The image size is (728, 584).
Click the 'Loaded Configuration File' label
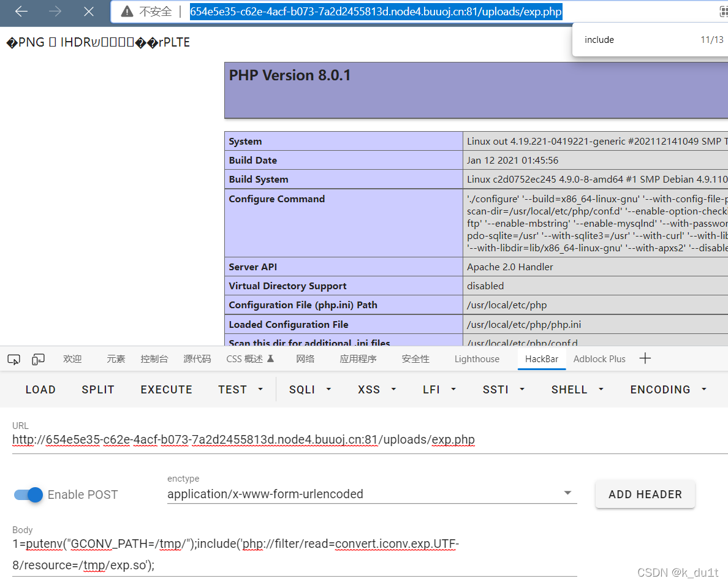(x=289, y=325)
